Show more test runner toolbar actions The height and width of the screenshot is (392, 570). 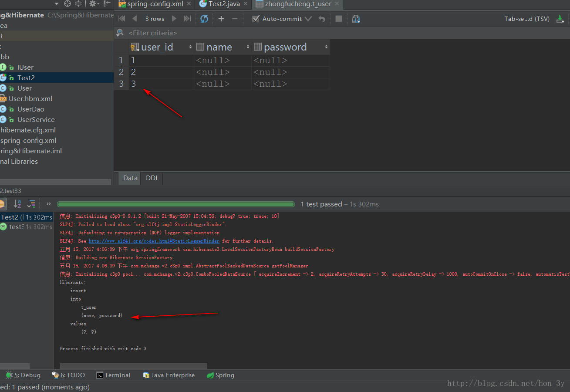click(49, 204)
